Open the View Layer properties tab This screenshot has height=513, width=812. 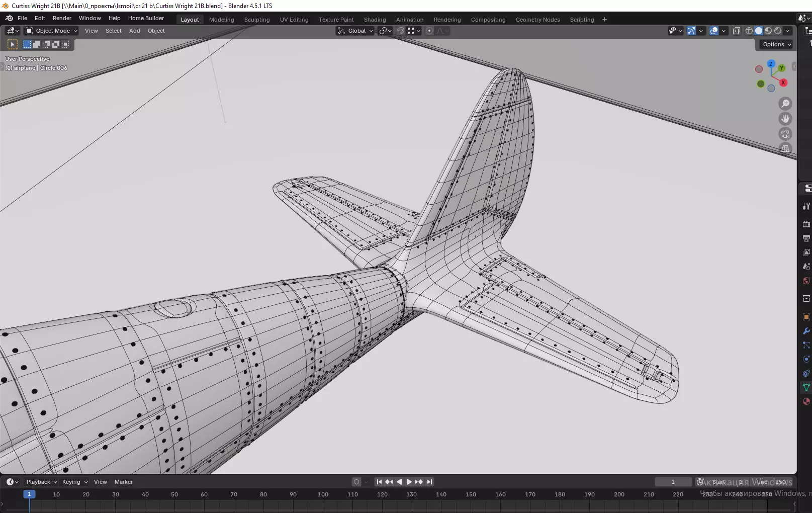[806, 252]
